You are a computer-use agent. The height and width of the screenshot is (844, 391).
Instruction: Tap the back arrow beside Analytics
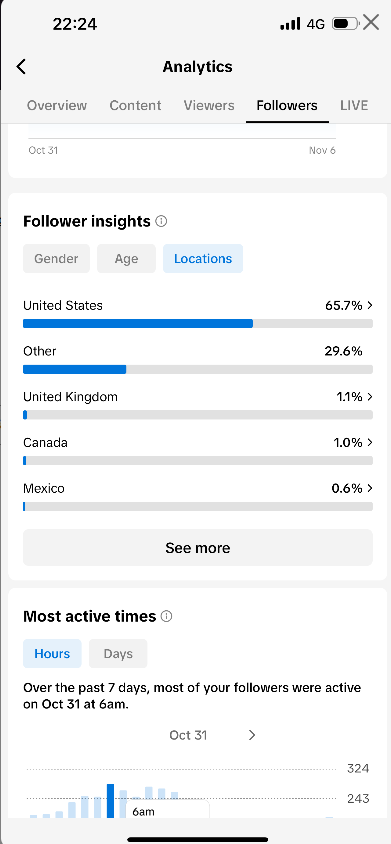click(21, 67)
